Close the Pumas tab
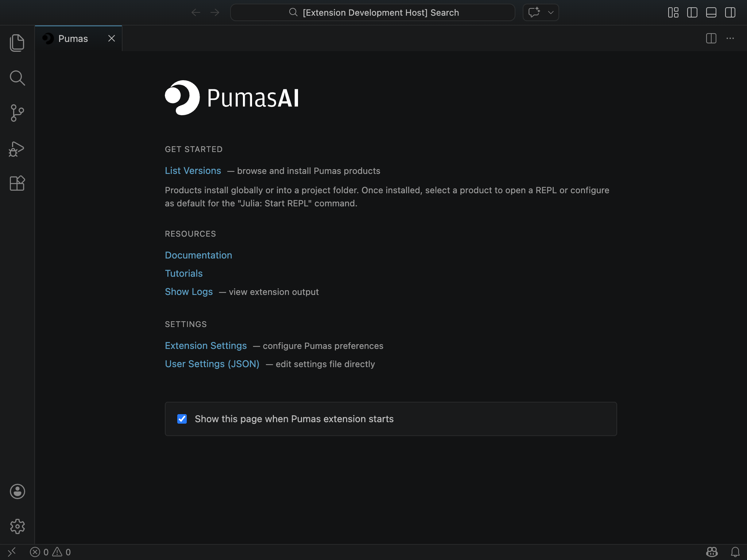Screen dimensions: 747x560 [111, 38]
